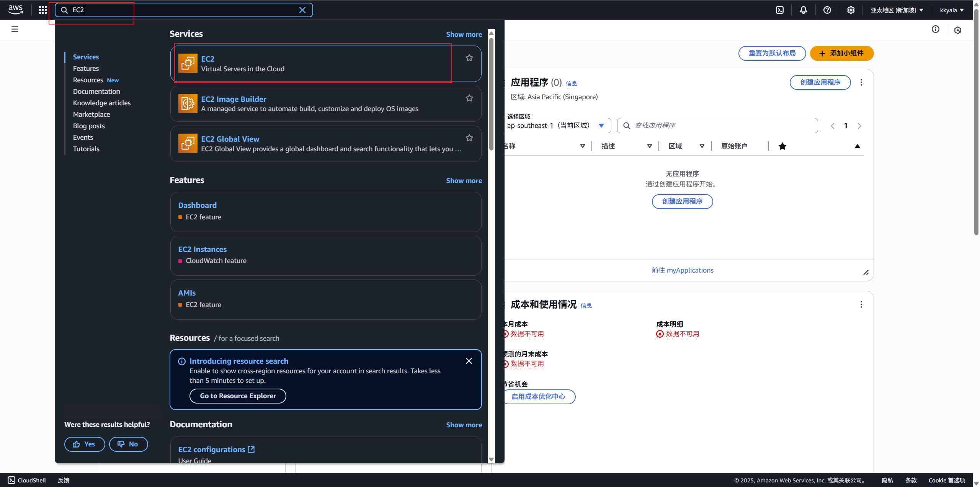
Task: Rate results unhelpful with No
Action: 128,444
